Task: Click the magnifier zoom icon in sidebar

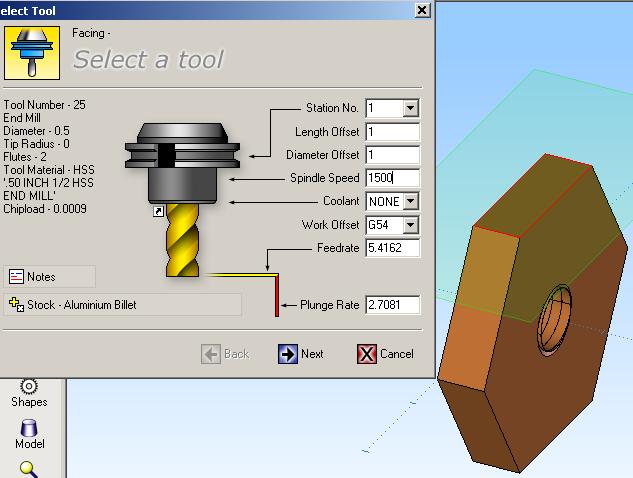Action: coord(29,468)
